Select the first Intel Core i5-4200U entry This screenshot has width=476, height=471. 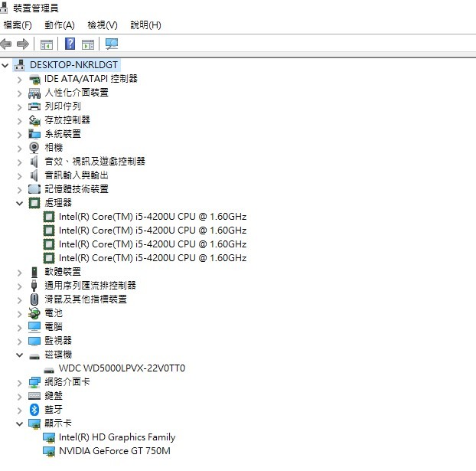(x=152, y=217)
